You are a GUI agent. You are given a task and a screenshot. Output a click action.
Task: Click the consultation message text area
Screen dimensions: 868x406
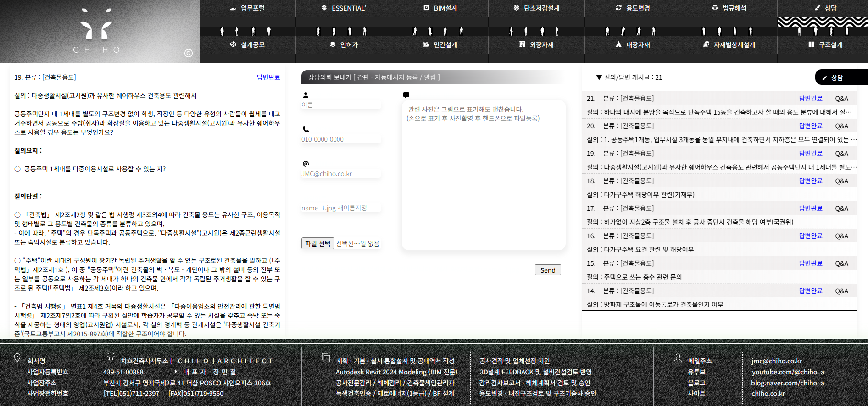pyautogui.click(x=484, y=179)
